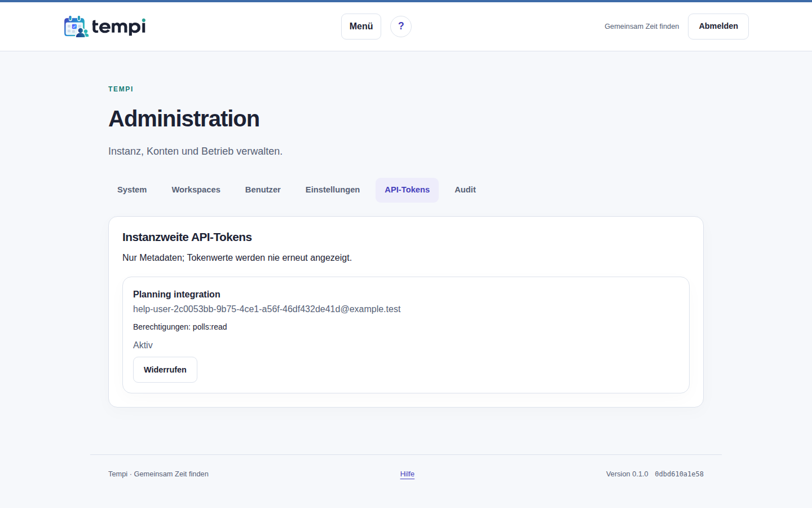The image size is (812, 508).
Task: Open the Hilfe link in footer
Action: (407, 474)
